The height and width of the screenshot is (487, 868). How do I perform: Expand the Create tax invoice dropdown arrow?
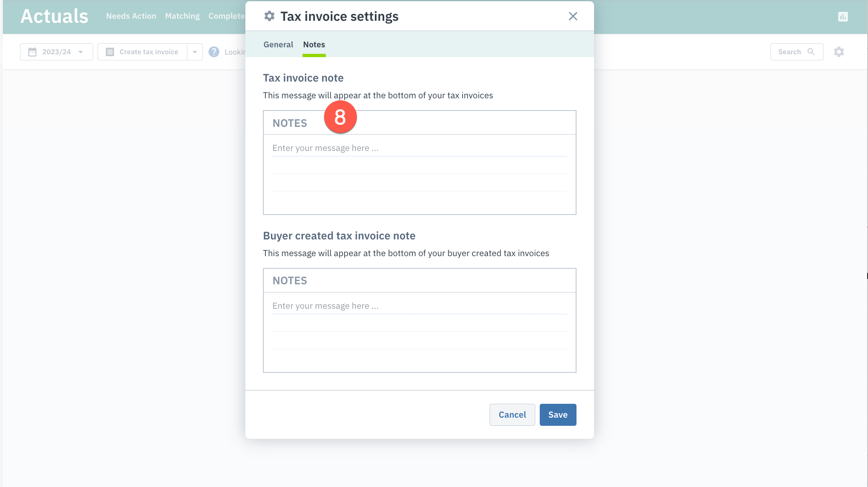195,52
